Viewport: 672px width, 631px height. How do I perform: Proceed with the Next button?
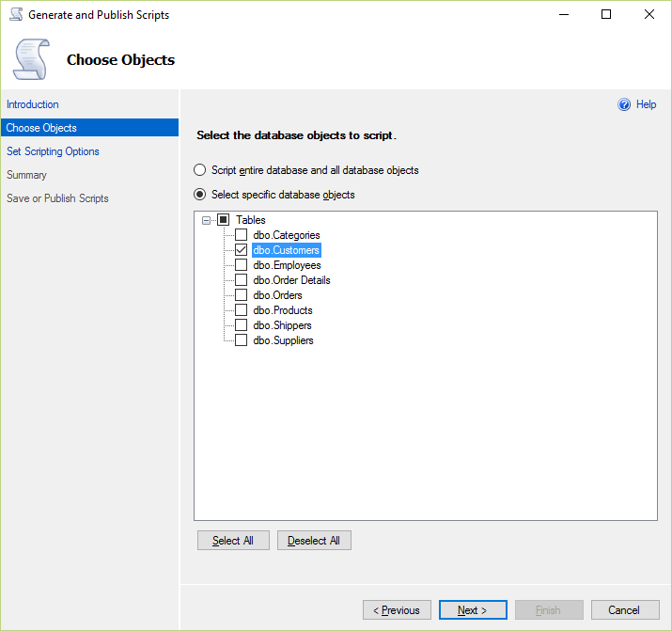[473, 610]
